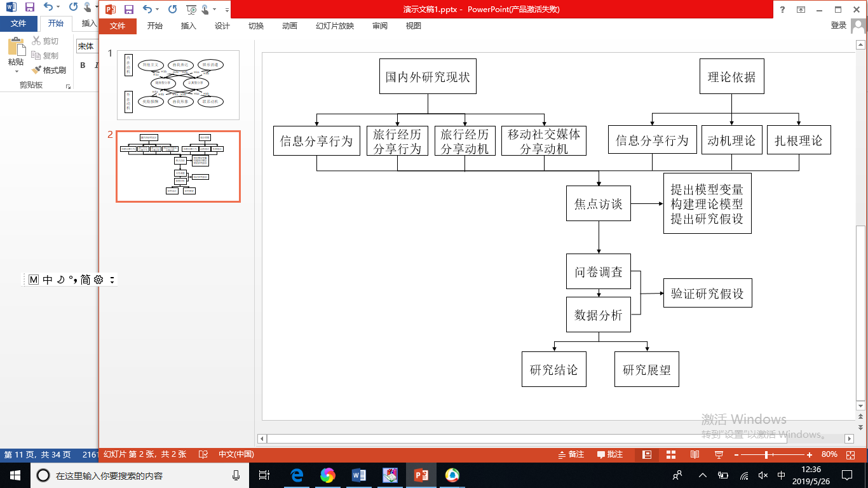Expand the Word 粘贴 paste options arrow
The height and width of the screenshot is (488, 868).
(x=16, y=71)
